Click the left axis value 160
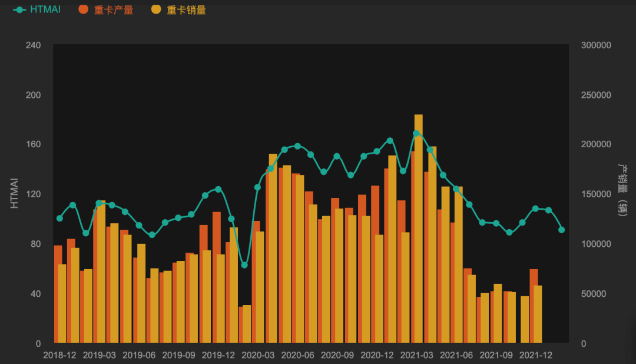This screenshot has height=364, width=636. (x=33, y=144)
